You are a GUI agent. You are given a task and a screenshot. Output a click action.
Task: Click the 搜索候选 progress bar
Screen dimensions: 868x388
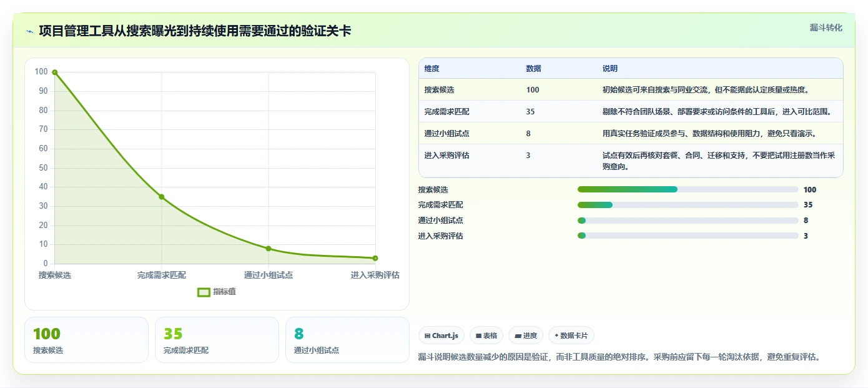(688, 189)
